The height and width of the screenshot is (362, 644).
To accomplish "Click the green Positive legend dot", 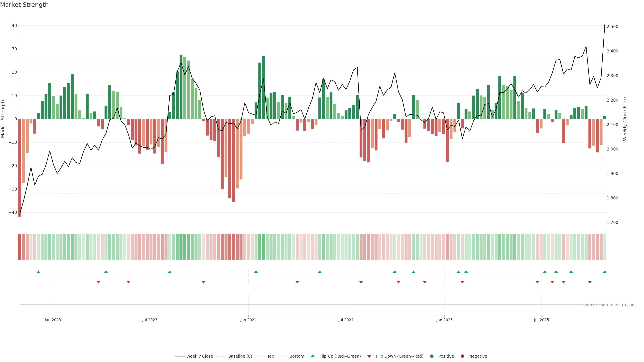I will point(432,356).
